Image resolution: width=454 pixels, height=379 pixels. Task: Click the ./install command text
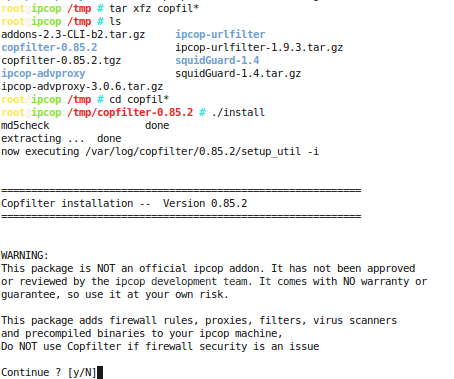coord(238,112)
